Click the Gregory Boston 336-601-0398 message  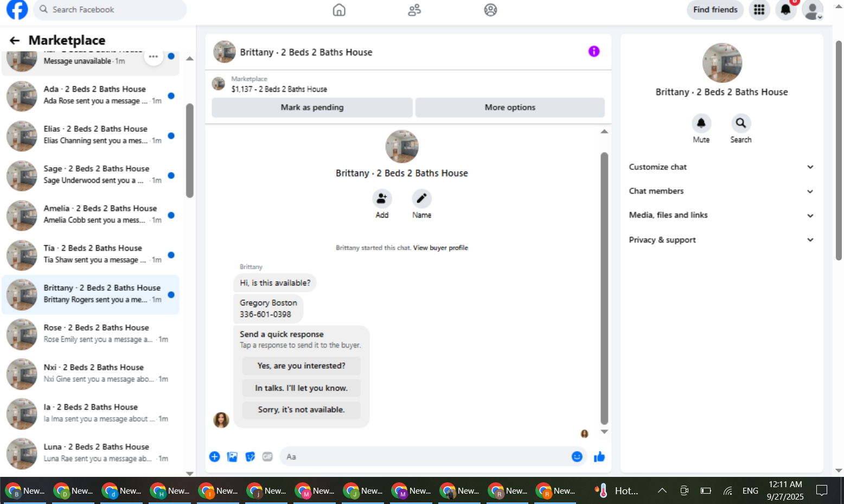[268, 309]
